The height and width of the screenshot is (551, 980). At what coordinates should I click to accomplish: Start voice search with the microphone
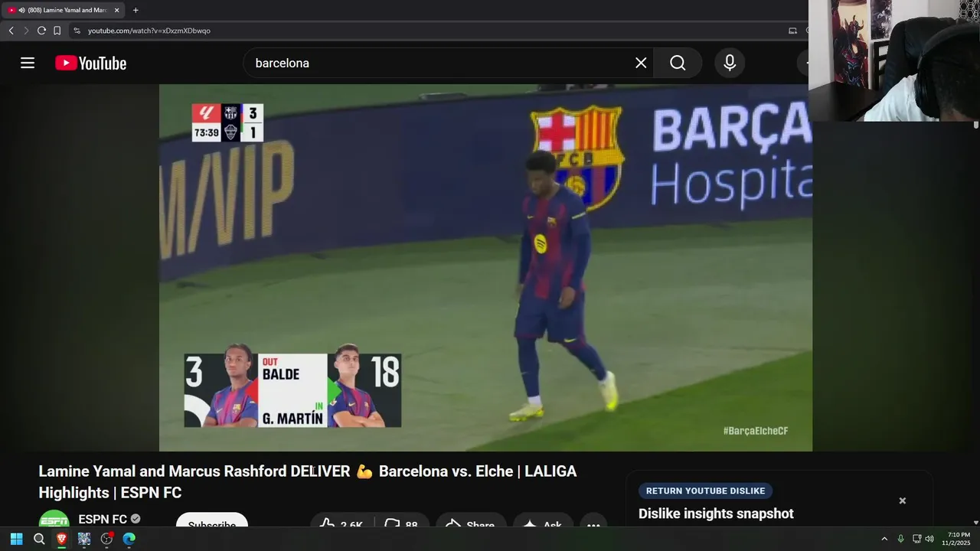(730, 63)
